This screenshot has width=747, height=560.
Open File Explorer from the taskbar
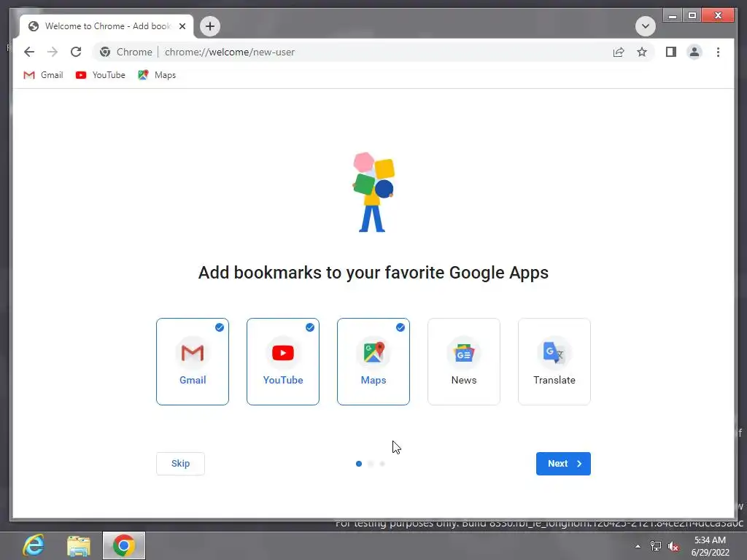tap(79, 545)
